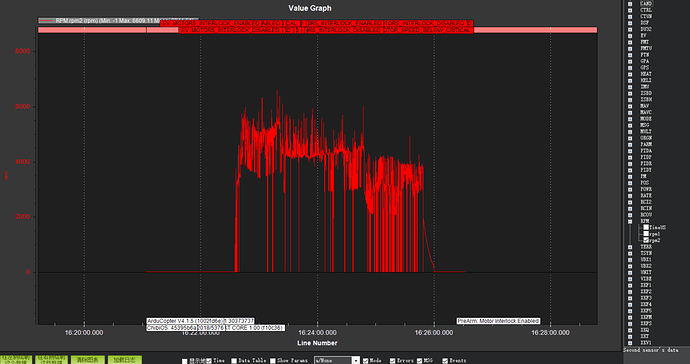Untick the rpm2 checkbox under RPM

click(x=646, y=240)
